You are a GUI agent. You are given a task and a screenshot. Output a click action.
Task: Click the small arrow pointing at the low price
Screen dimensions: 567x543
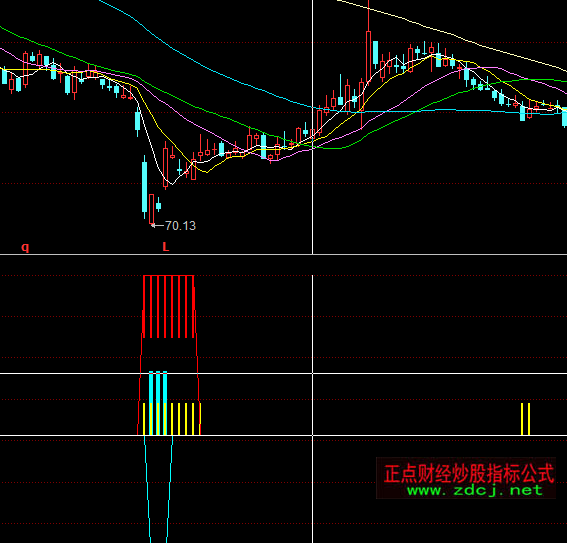157,226
